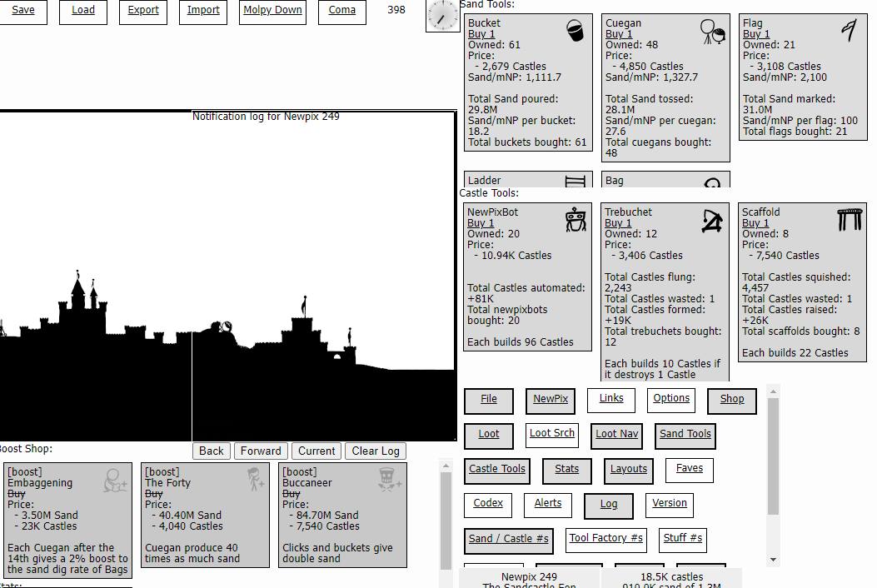877x588 pixels.
Task: Open the Codex panel
Action: point(488,504)
